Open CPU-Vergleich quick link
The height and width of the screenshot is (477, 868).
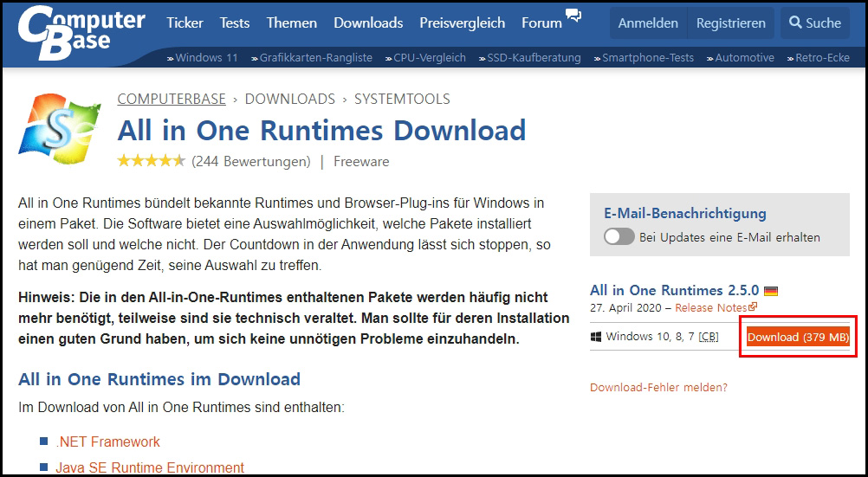[430, 57]
